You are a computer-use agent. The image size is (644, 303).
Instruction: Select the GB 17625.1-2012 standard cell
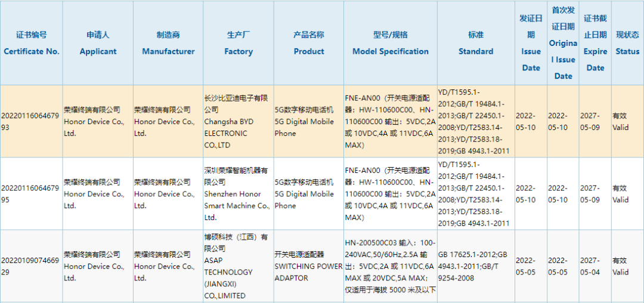[x=475, y=266]
